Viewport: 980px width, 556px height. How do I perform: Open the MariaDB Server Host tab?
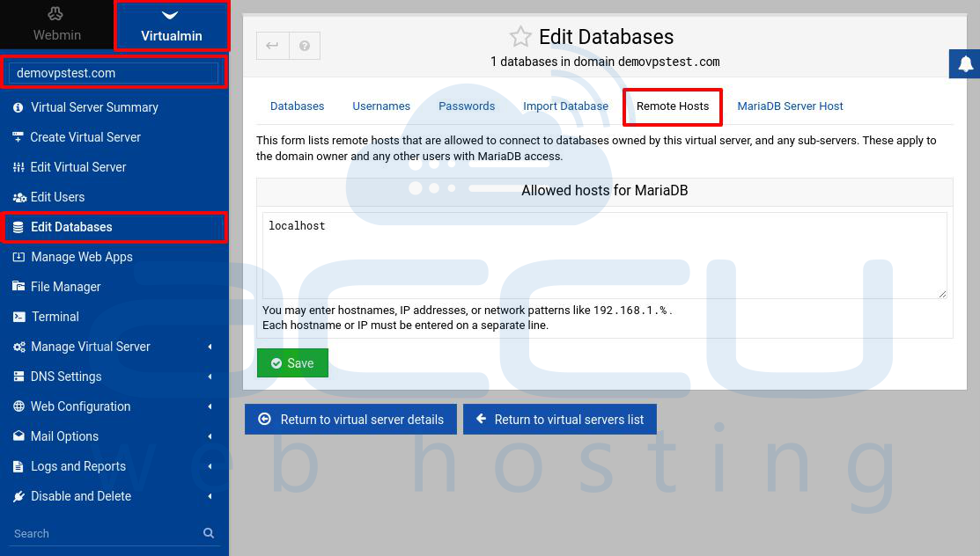(x=790, y=106)
